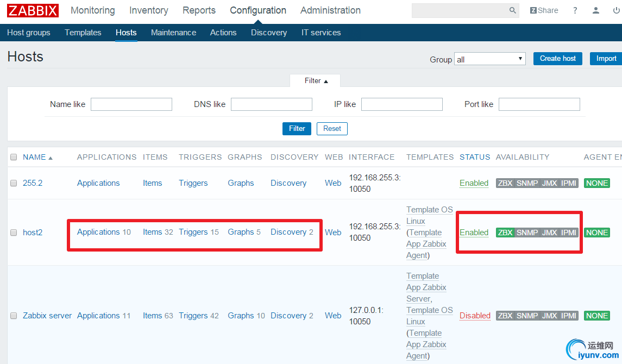Open the user profile icon
This screenshot has height=364, width=622.
[x=595, y=10]
